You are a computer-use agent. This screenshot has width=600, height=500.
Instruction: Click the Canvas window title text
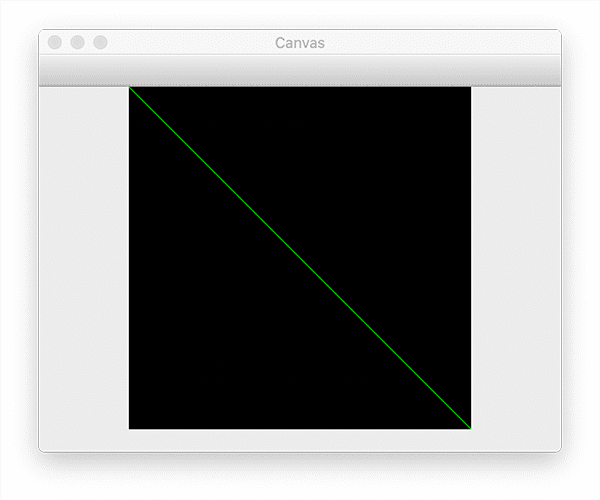(300, 43)
